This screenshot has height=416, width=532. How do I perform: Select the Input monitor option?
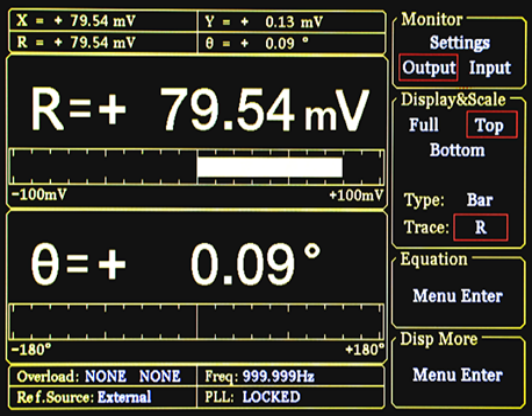click(x=490, y=68)
